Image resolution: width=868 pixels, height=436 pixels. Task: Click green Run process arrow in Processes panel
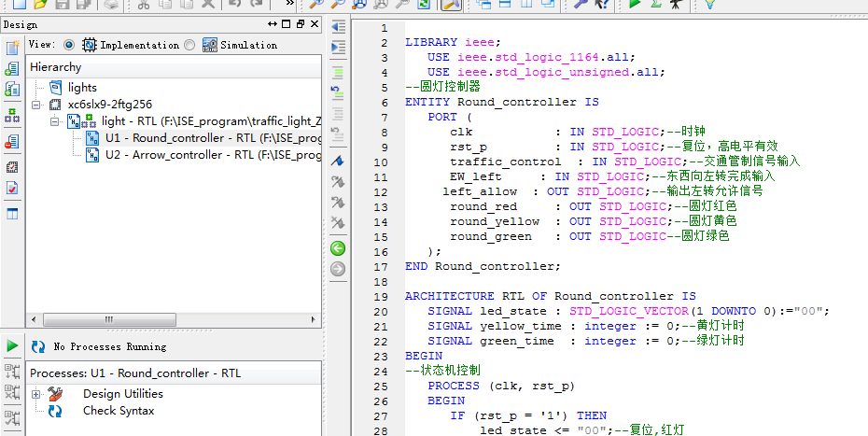12,346
